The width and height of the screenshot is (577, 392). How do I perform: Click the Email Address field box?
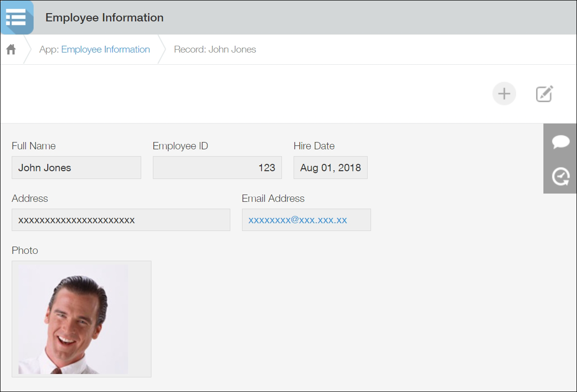click(x=306, y=220)
